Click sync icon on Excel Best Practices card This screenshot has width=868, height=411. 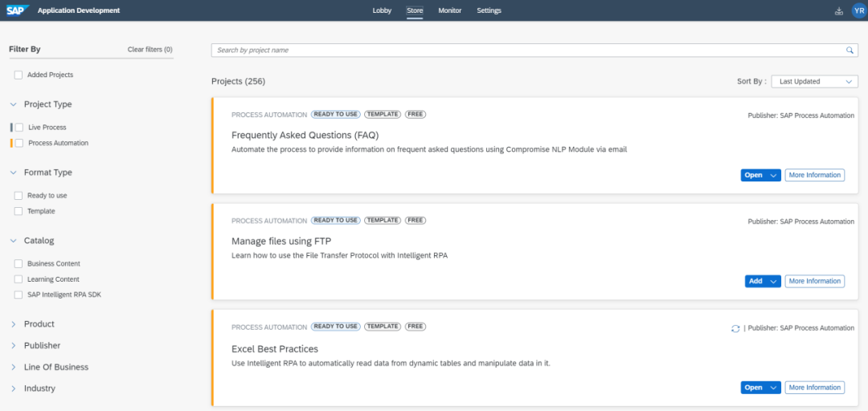point(735,328)
